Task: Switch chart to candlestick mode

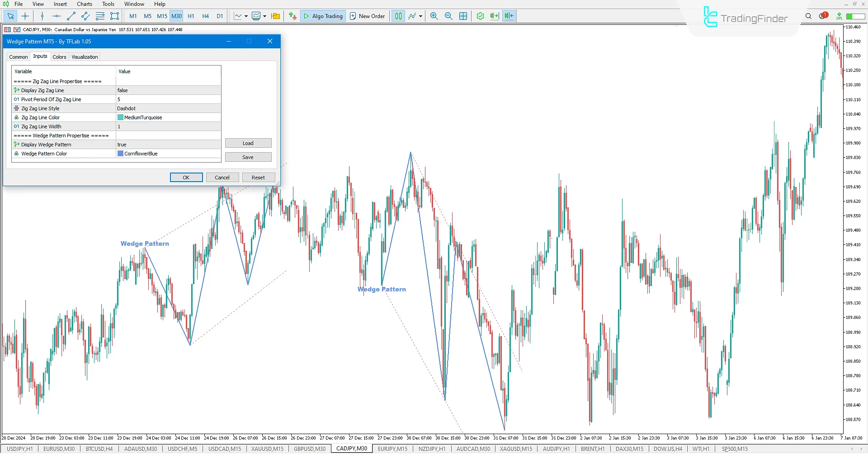Action: 398,16
